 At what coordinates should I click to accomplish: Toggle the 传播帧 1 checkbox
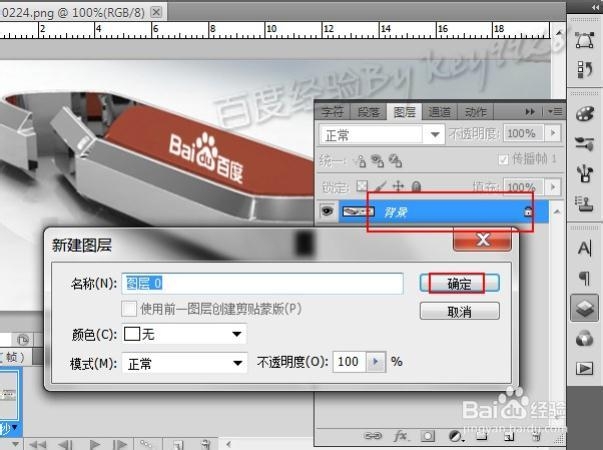coord(503,159)
